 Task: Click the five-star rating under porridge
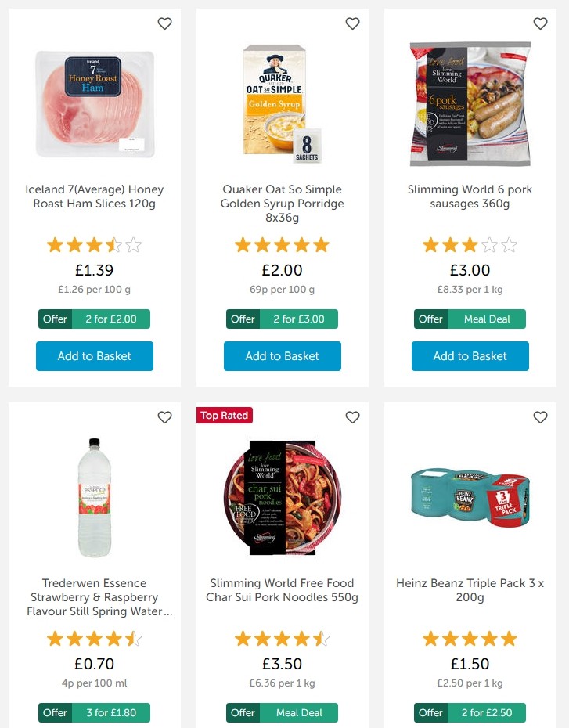pos(282,245)
